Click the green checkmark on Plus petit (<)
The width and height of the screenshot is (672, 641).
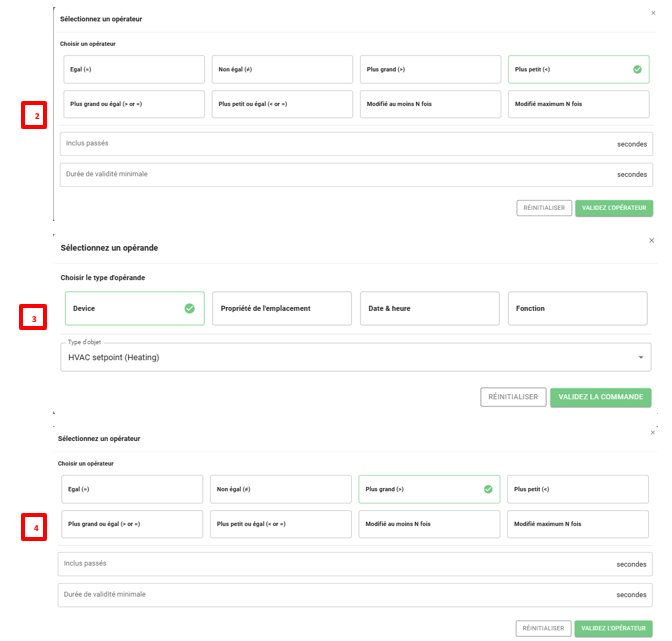point(637,69)
